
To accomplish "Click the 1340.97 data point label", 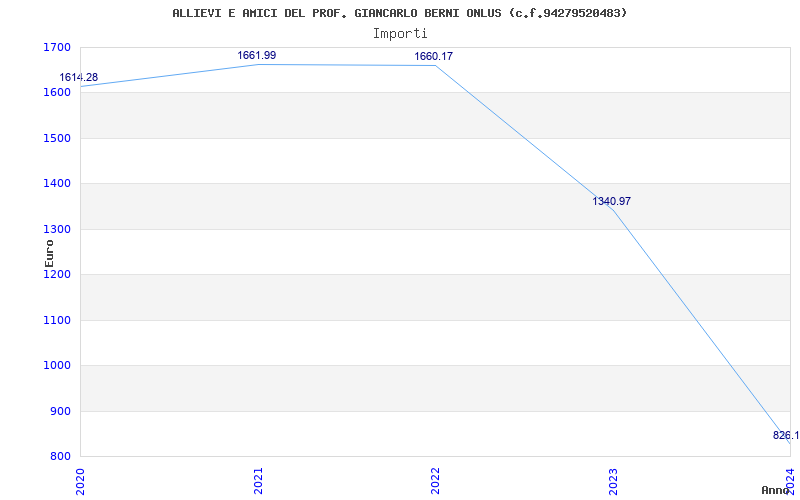I will pyautogui.click(x=611, y=202).
